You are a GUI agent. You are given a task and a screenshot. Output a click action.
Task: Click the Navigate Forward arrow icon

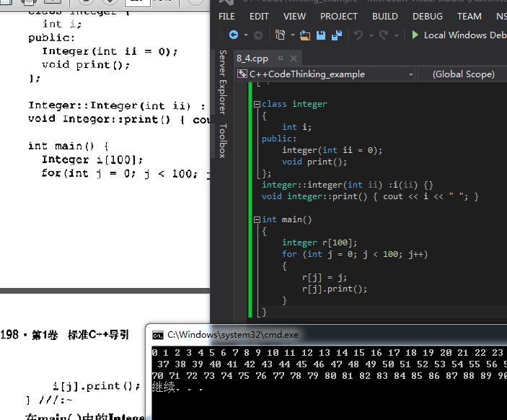(257, 35)
